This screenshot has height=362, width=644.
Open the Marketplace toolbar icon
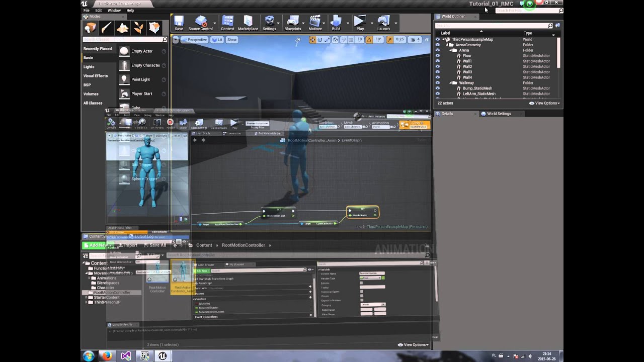[248, 23]
